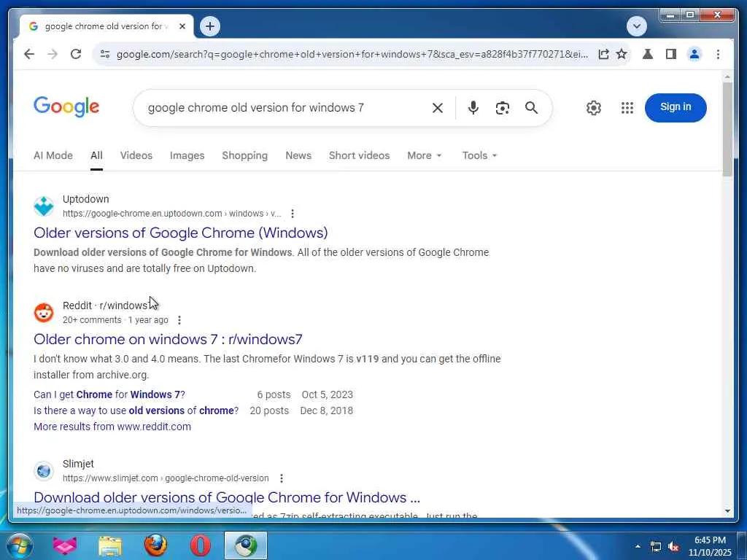Open the pink cat app on taskbar
Viewport: 747px width, 560px height.
point(65,545)
